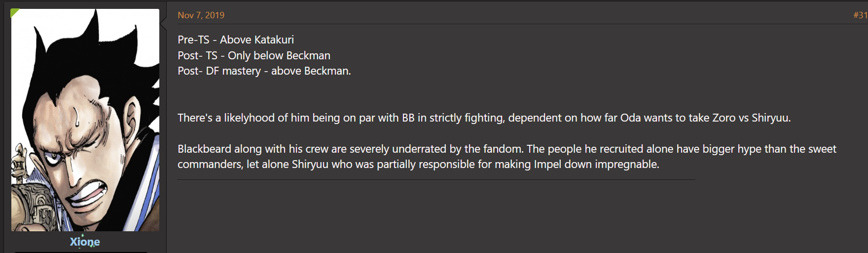Click the line "Post- TS - Only below Beckman"

[x=254, y=55]
